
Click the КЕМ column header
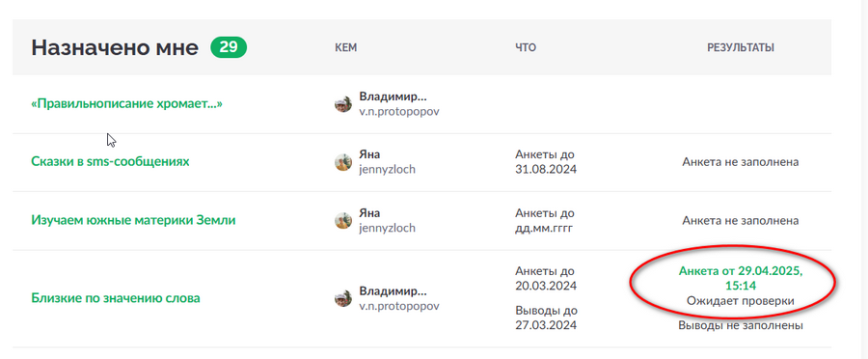tap(346, 48)
